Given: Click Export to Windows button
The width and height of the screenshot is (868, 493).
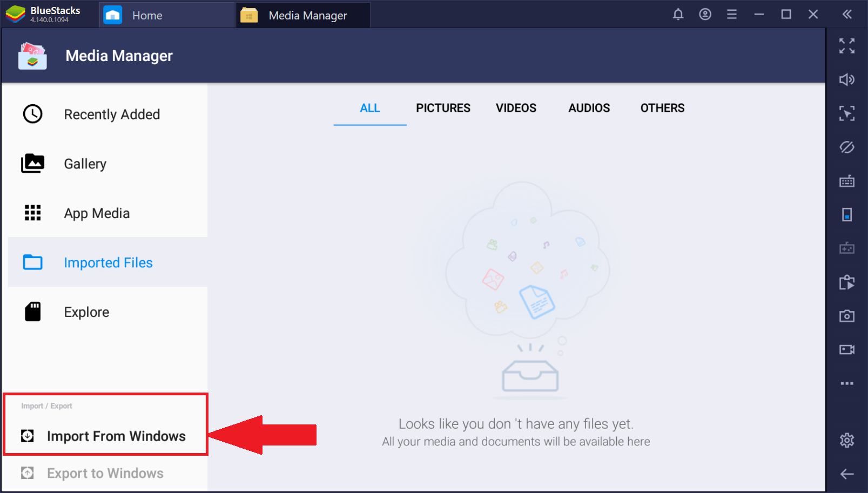Looking at the screenshot, I should tap(106, 473).
